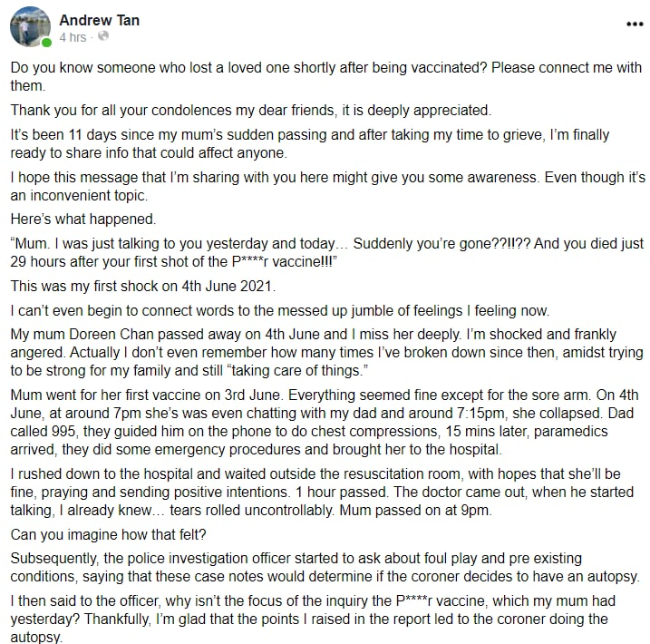Click the globe public privacy icon

tap(103, 36)
